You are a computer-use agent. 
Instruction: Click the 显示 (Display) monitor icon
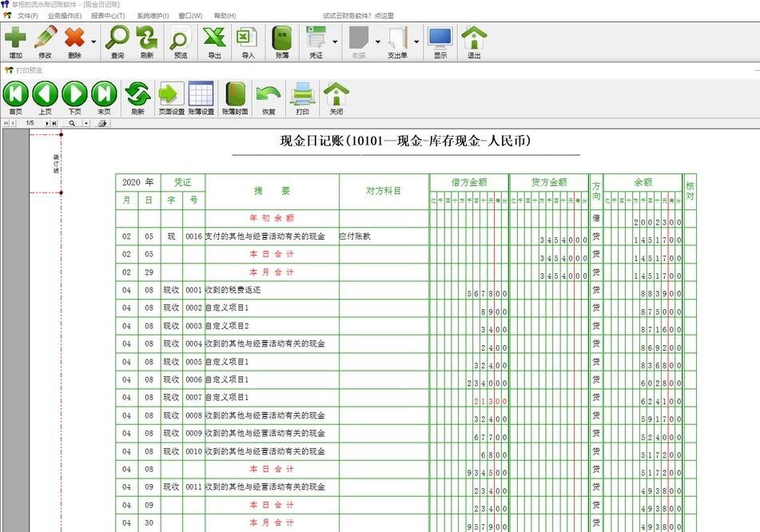[x=440, y=38]
